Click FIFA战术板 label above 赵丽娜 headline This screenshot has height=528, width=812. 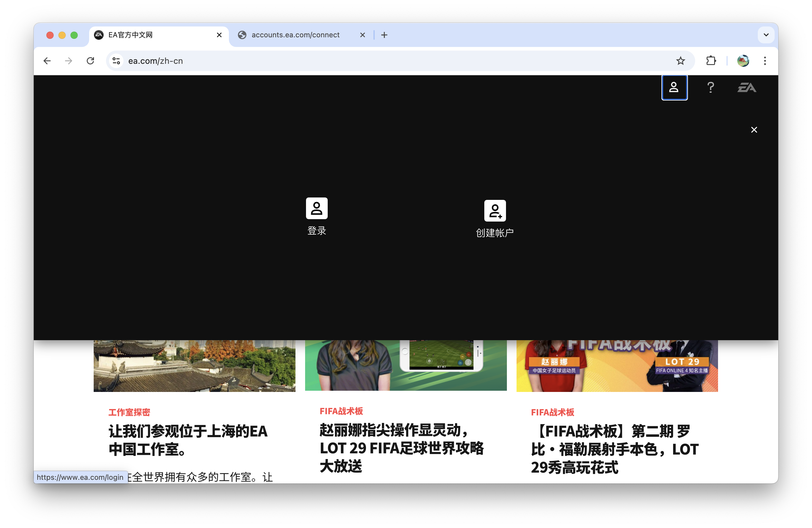coord(341,411)
